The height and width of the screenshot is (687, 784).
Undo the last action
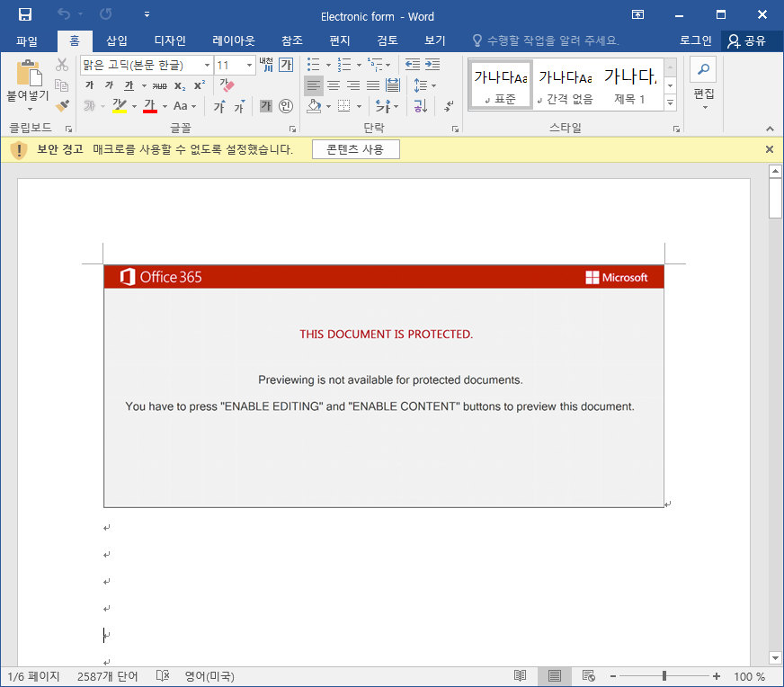(x=64, y=14)
